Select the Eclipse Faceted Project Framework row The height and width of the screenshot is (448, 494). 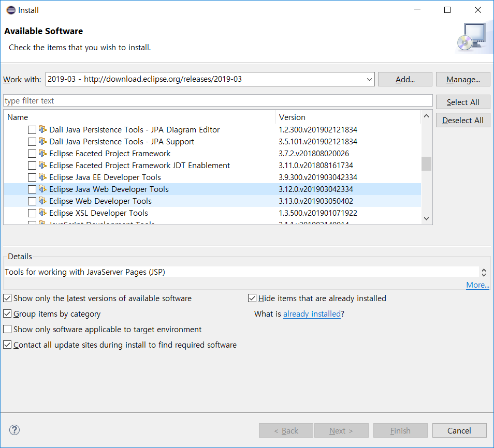tap(212, 154)
